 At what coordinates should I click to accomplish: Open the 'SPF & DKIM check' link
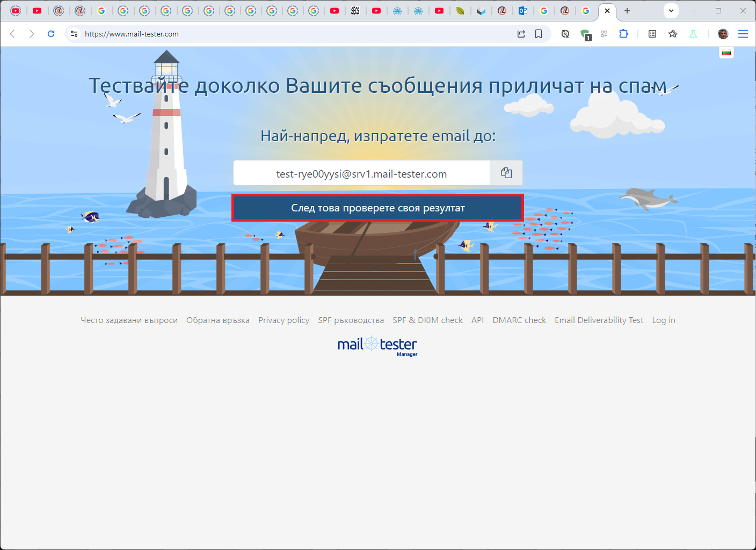(x=427, y=320)
